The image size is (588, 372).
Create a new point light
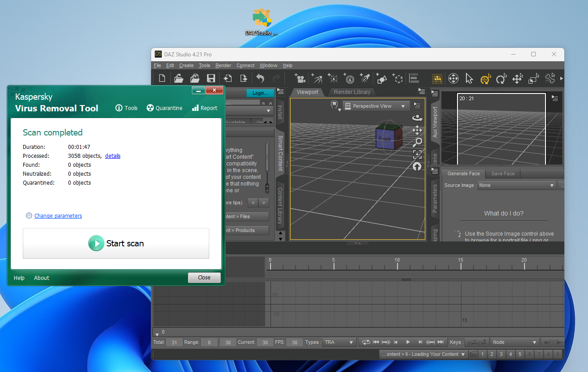(333, 79)
